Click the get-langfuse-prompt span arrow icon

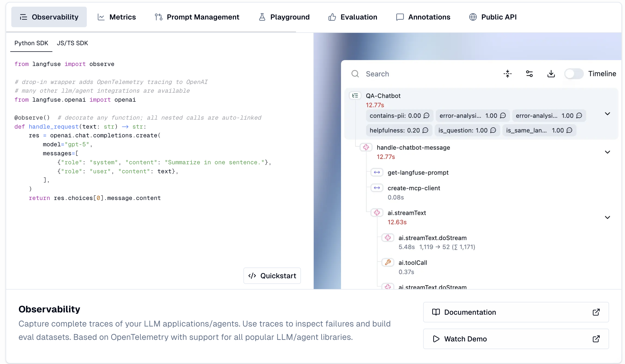(377, 173)
